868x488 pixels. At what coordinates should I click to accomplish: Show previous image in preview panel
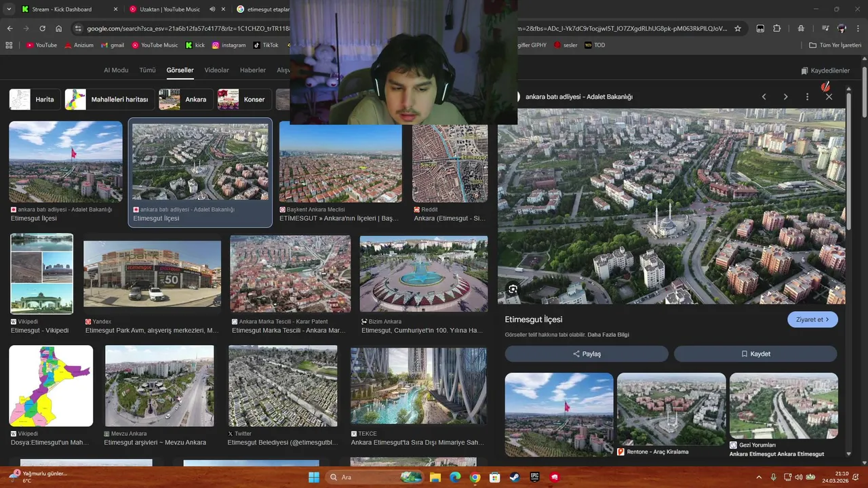pos(764,97)
